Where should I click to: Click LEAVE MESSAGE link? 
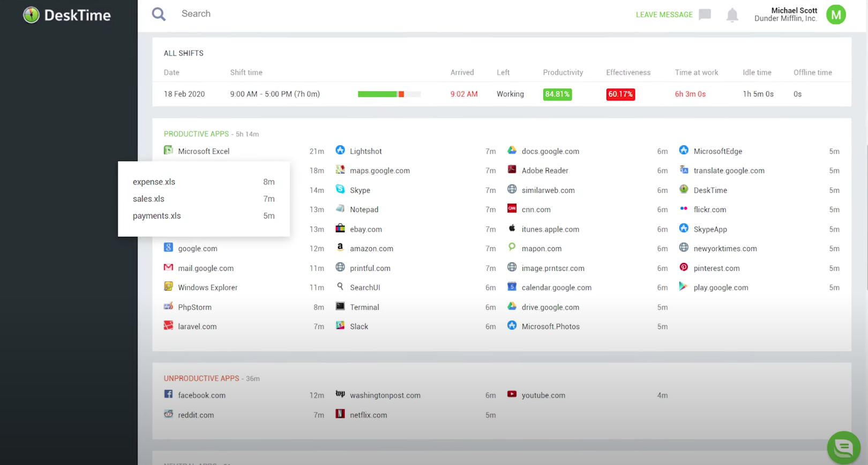[x=664, y=14]
